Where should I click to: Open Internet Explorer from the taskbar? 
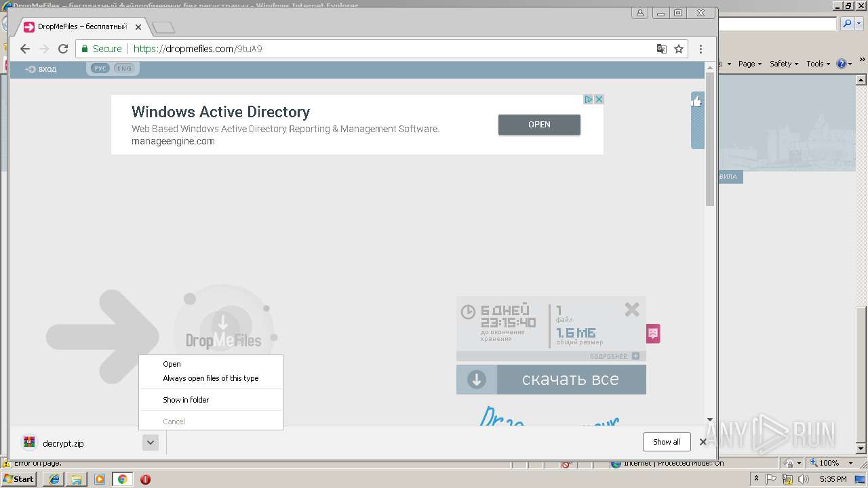point(54,479)
